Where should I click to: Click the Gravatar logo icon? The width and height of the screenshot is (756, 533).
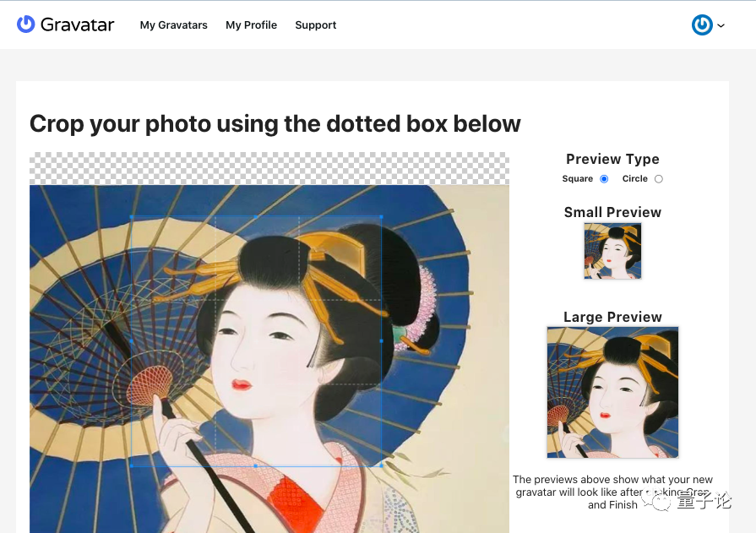(25, 24)
